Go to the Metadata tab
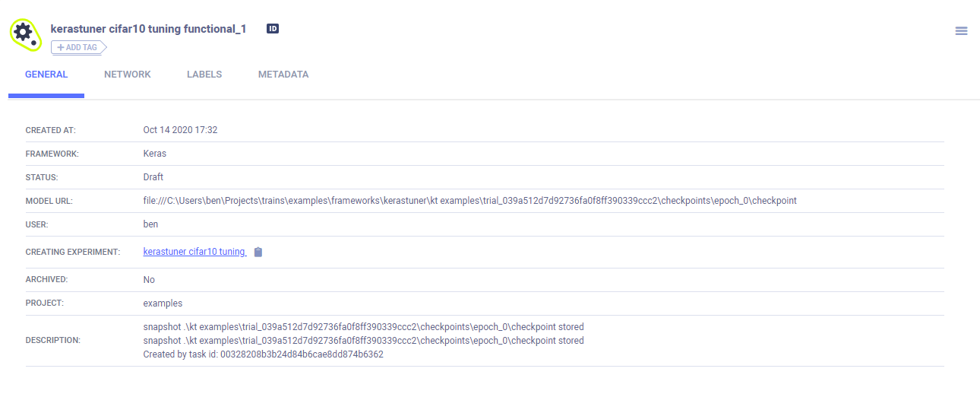 pyautogui.click(x=283, y=75)
